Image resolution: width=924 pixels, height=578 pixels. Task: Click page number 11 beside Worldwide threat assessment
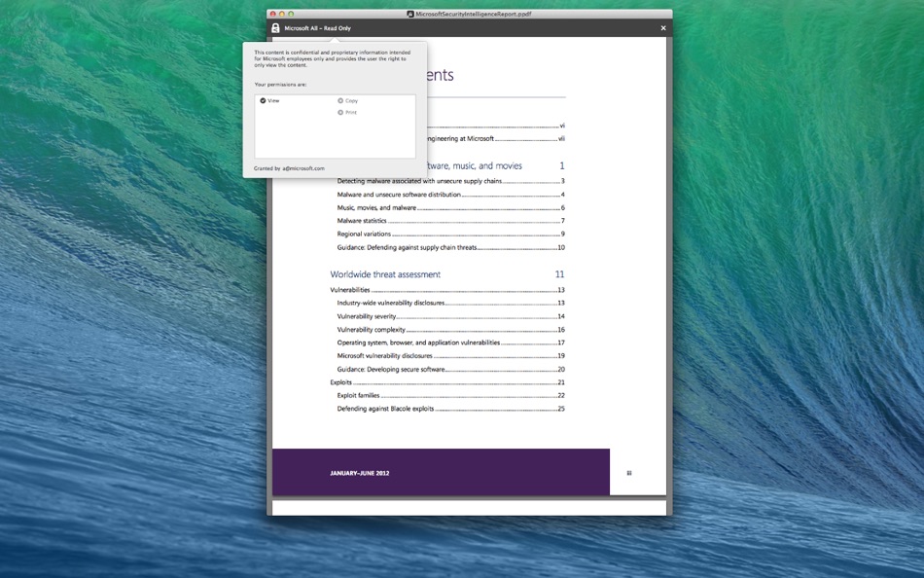(559, 274)
